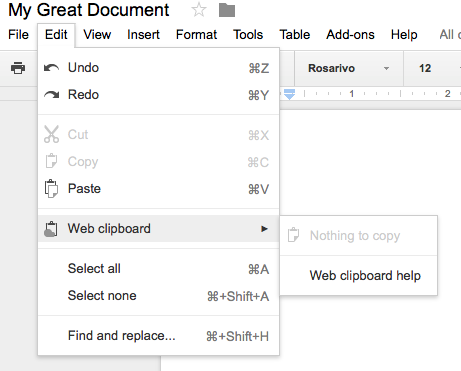
Task: Close the open Edit menu
Action: [56, 35]
